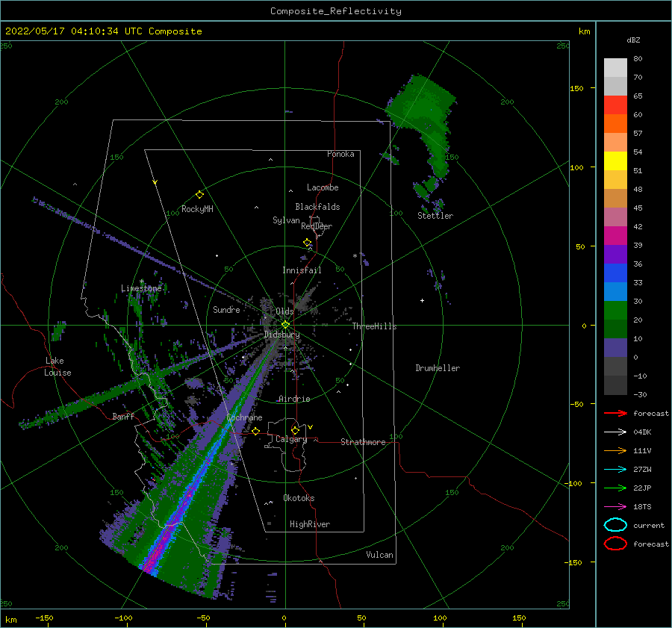Click the Drumheller label
Viewport: 672px width, 628px height.
(x=437, y=368)
